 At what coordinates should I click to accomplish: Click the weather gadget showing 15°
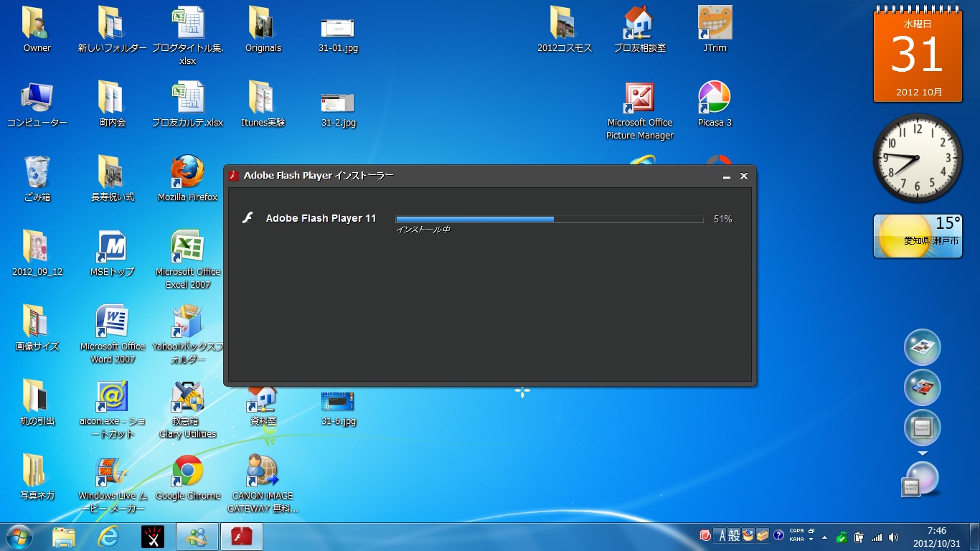[x=918, y=236]
